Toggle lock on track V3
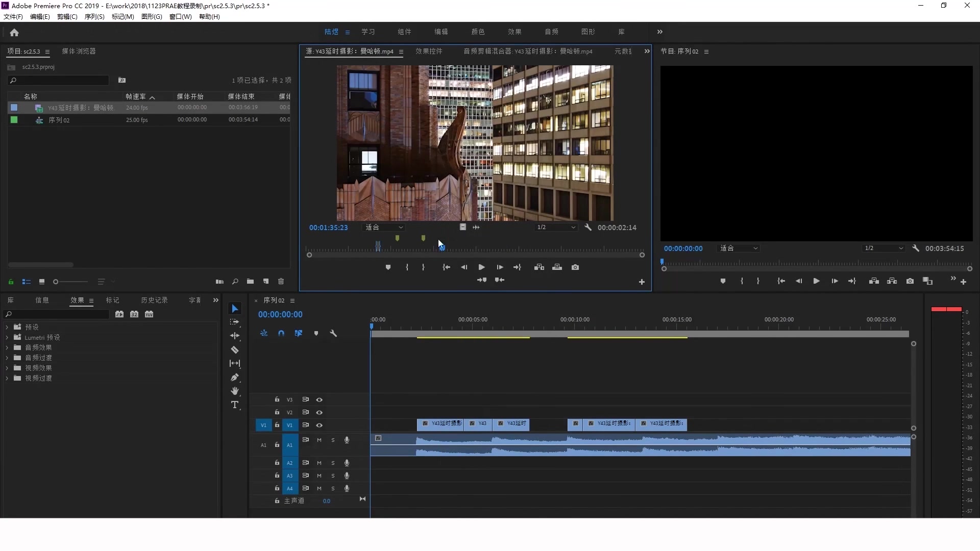Viewport: 980px width, 551px height. coord(277,399)
